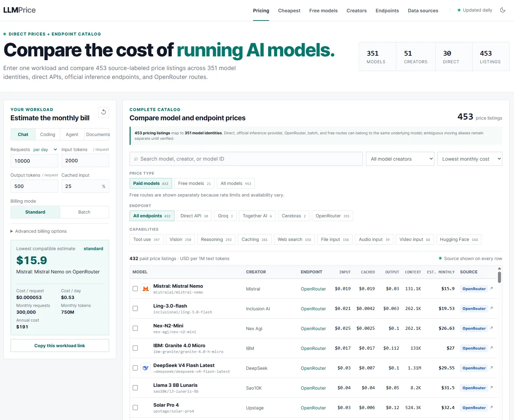
Task: Go to Free models in navigation
Action: (323, 11)
